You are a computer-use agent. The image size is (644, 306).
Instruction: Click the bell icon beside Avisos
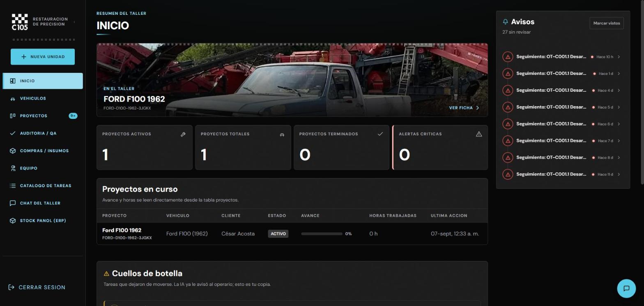[x=505, y=22]
